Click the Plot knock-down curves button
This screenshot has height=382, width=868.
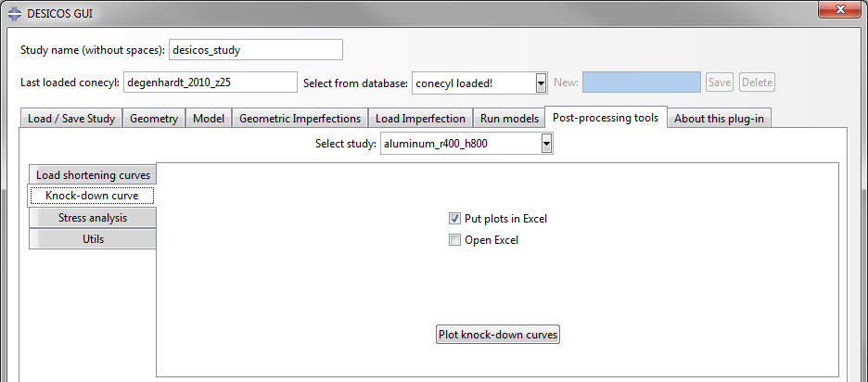(498, 335)
